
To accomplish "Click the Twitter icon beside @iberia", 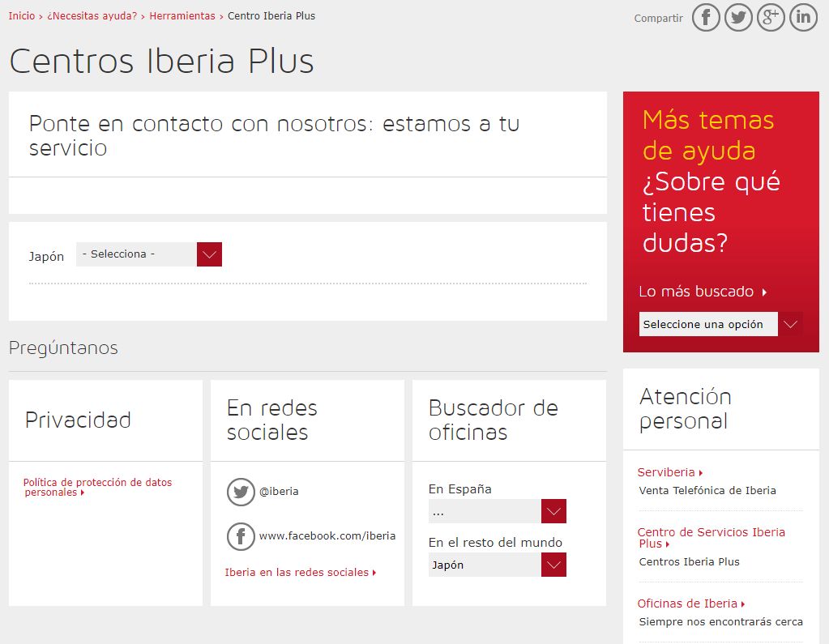I will click(x=241, y=492).
